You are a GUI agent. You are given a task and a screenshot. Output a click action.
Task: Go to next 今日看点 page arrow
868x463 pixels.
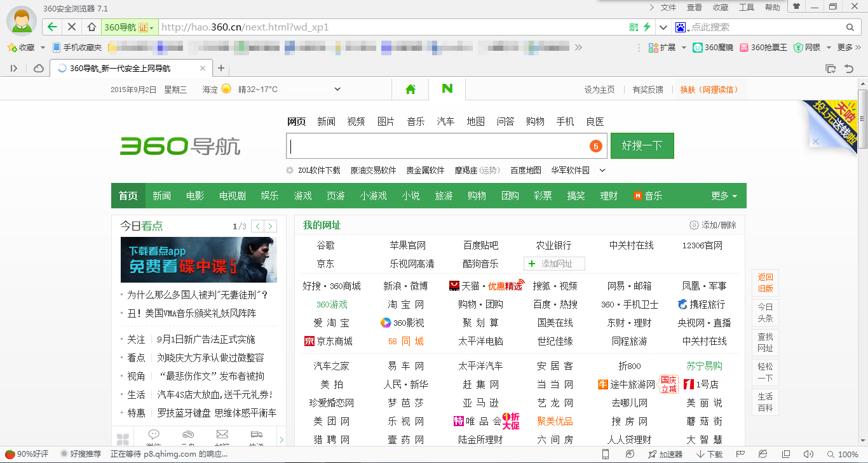click(271, 226)
